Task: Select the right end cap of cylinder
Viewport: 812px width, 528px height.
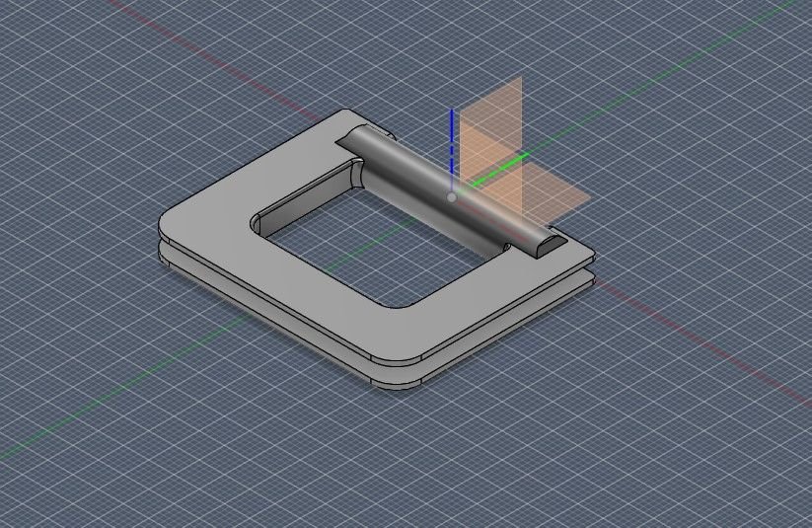Action: [550, 244]
